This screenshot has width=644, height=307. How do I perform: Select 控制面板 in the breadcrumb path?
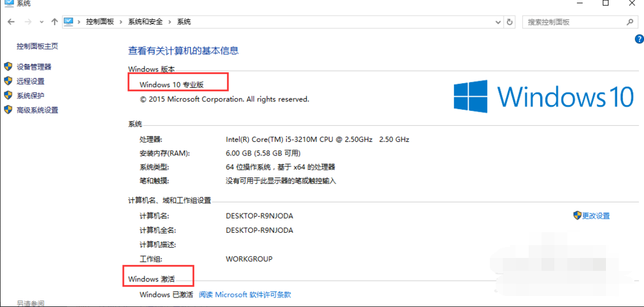pyautogui.click(x=100, y=22)
